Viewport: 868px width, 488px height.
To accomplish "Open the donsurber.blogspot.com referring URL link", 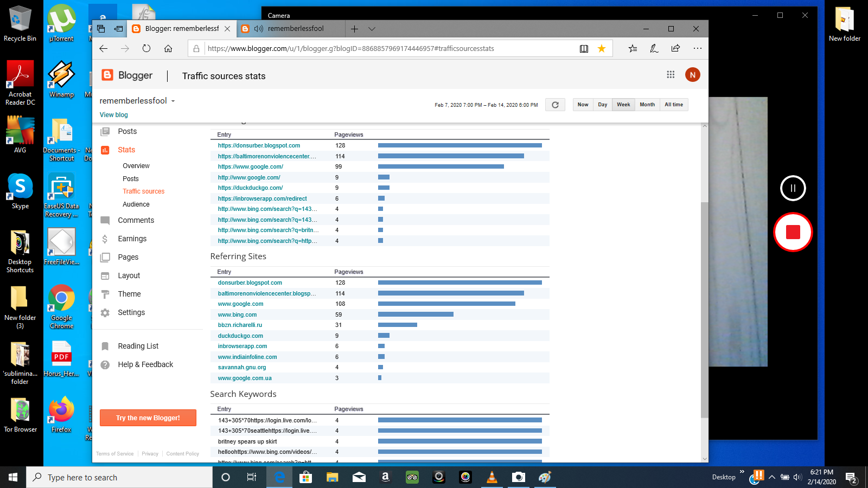I will [259, 145].
